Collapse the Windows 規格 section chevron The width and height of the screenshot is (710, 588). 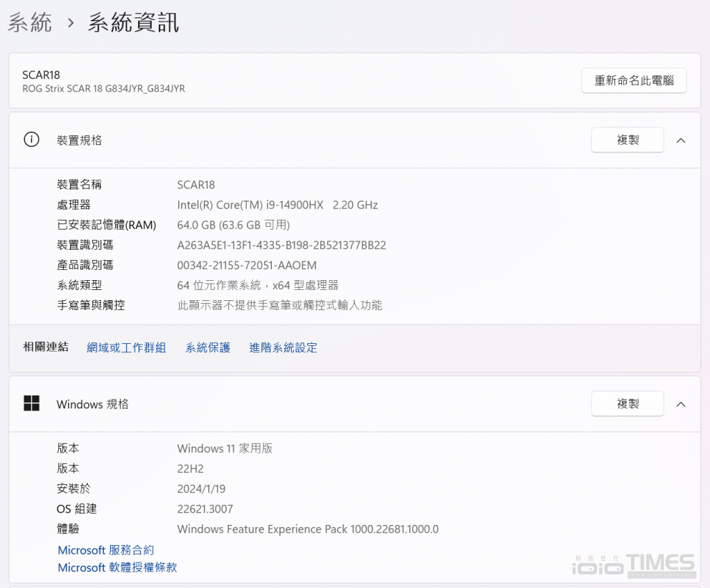[x=681, y=404]
